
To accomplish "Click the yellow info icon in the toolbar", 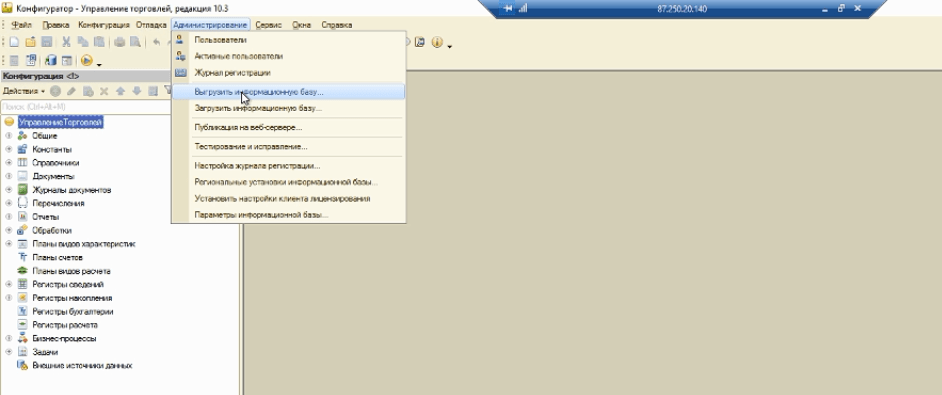I will (x=437, y=42).
